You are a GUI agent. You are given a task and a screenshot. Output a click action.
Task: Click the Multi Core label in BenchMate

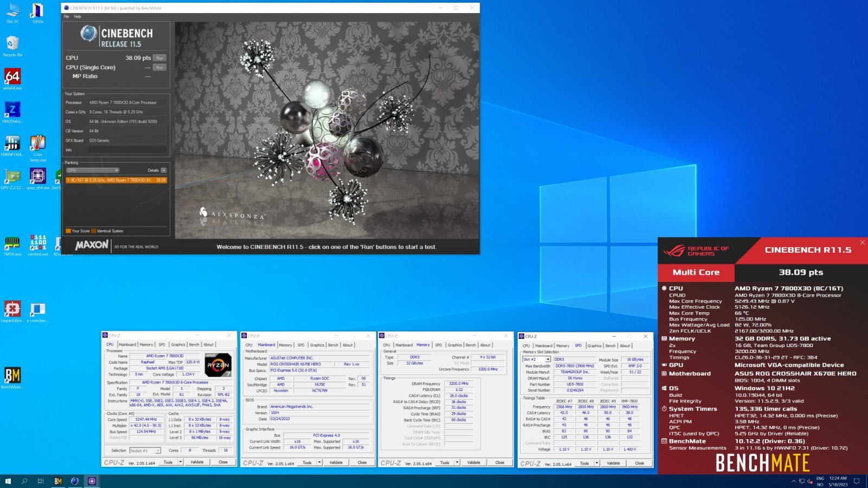[696, 272]
